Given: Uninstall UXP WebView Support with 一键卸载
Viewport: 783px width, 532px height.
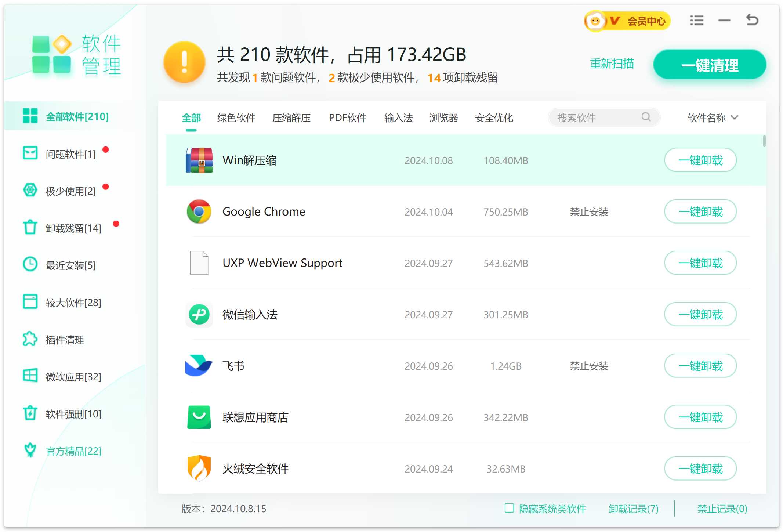Looking at the screenshot, I should pyautogui.click(x=700, y=263).
